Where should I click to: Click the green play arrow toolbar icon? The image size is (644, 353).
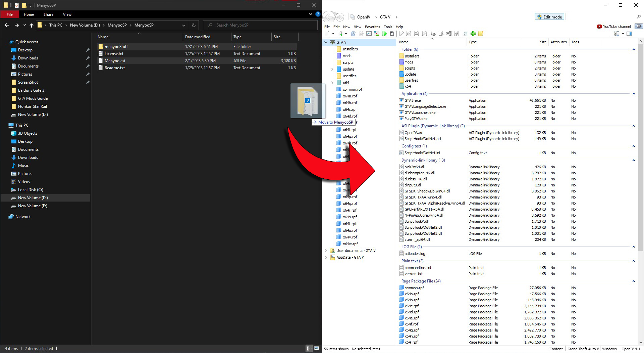[x=384, y=34]
